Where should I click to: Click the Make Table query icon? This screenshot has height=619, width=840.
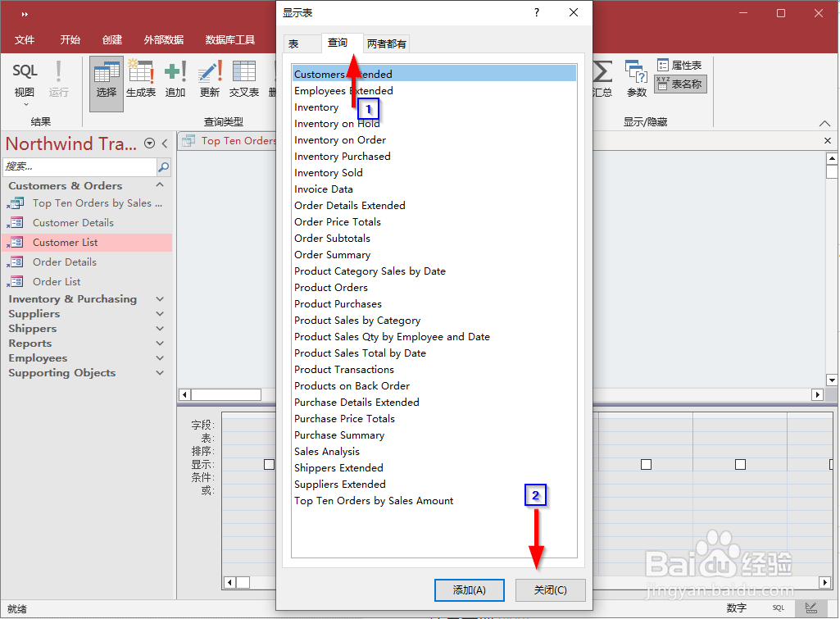pos(141,80)
